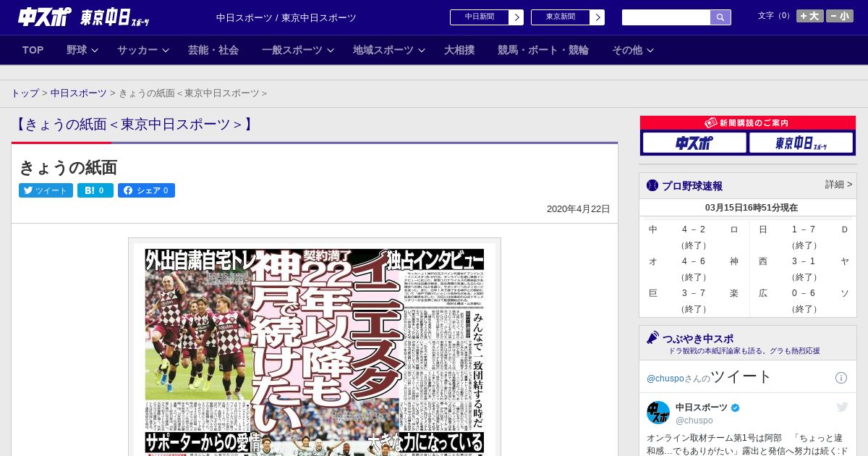Click the 中日スポーツ Twitter avatar
This screenshot has width=868, height=456.
pos(658,413)
